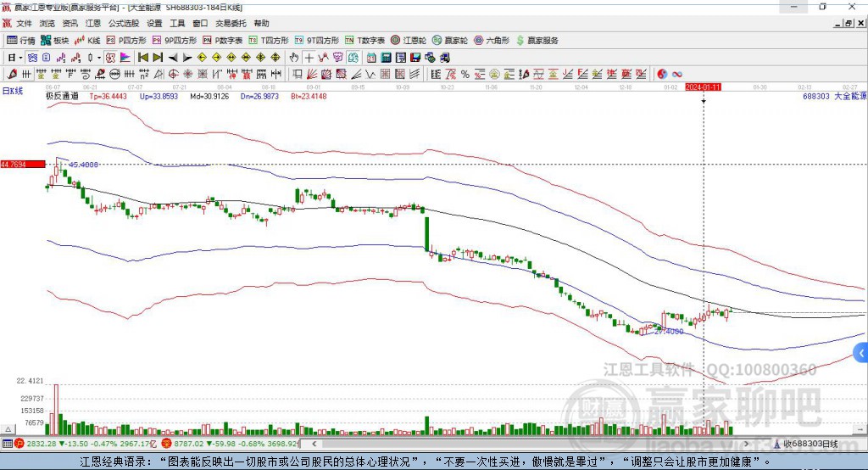The width and height of the screenshot is (868, 470).
Task: Open the 9P四方形 tool
Action: coord(175,41)
